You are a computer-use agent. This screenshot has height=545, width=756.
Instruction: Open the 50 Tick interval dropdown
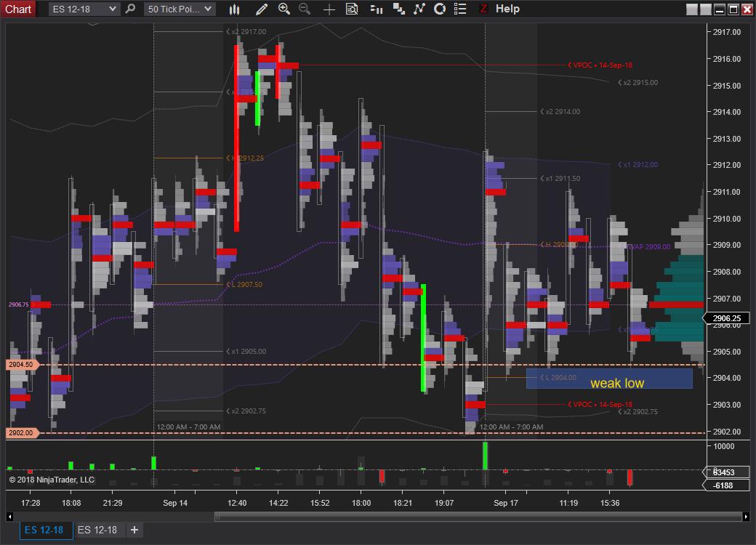180,9
